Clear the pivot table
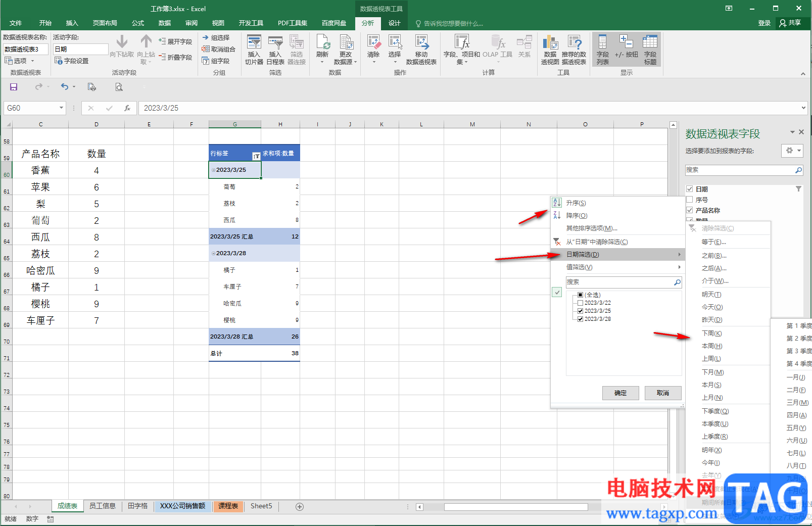 373,49
